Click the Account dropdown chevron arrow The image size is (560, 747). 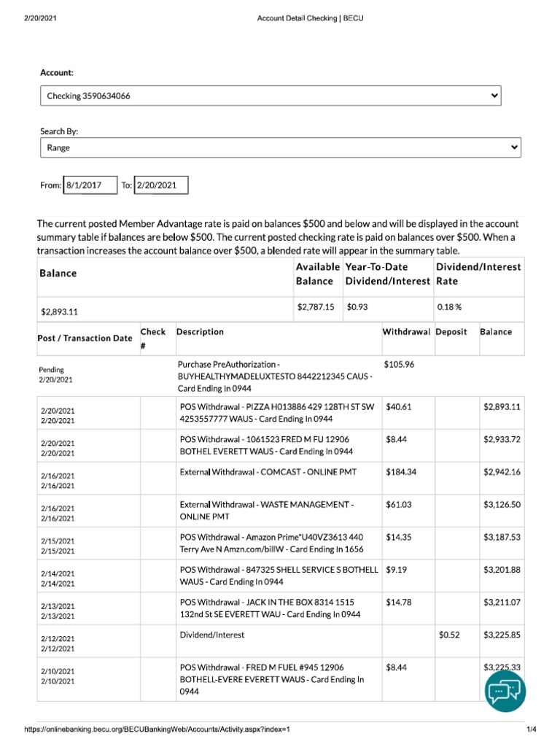(494, 96)
